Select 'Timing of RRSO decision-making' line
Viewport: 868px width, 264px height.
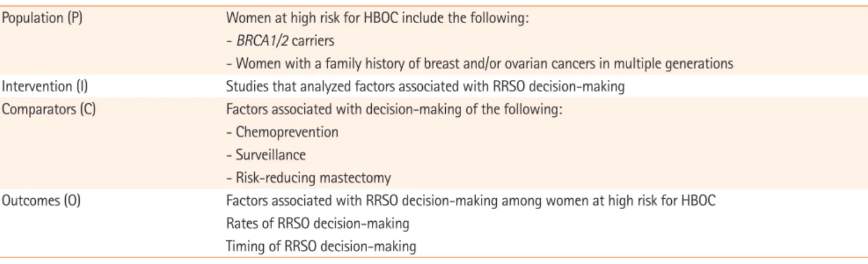point(321,247)
